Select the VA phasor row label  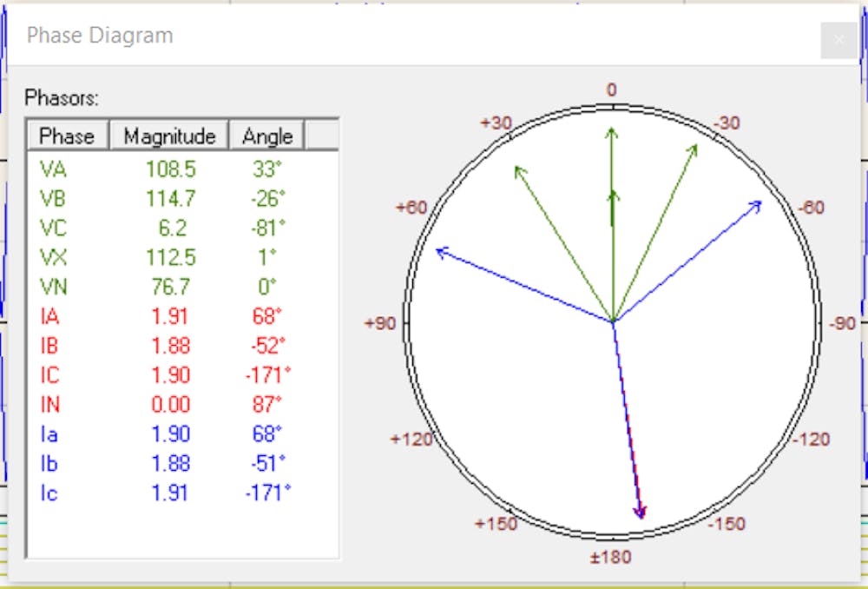[x=53, y=169]
